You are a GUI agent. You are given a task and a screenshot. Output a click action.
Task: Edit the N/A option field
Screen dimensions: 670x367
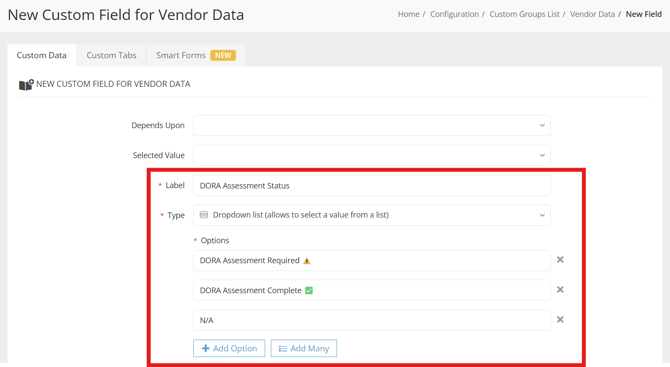click(372, 320)
